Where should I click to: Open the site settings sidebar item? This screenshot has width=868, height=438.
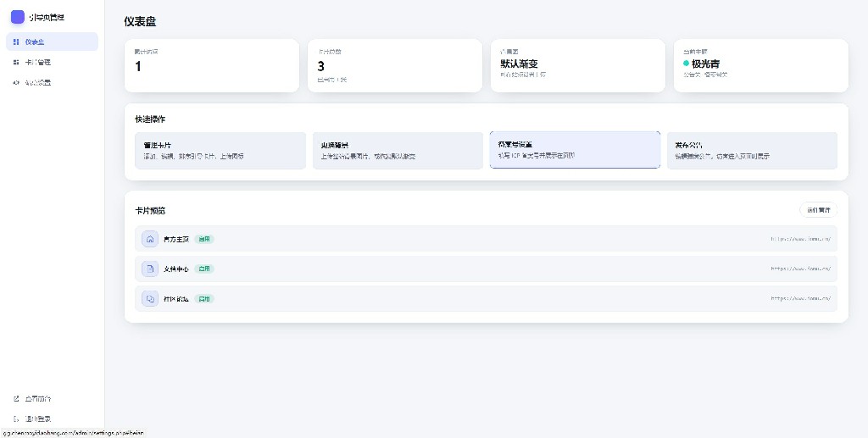click(52, 82)
